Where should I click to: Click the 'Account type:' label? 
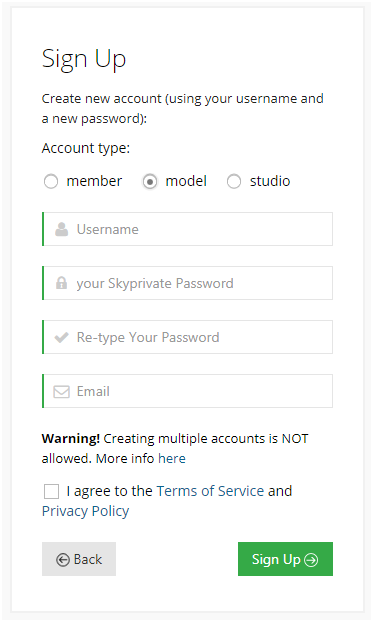(86, 148)
